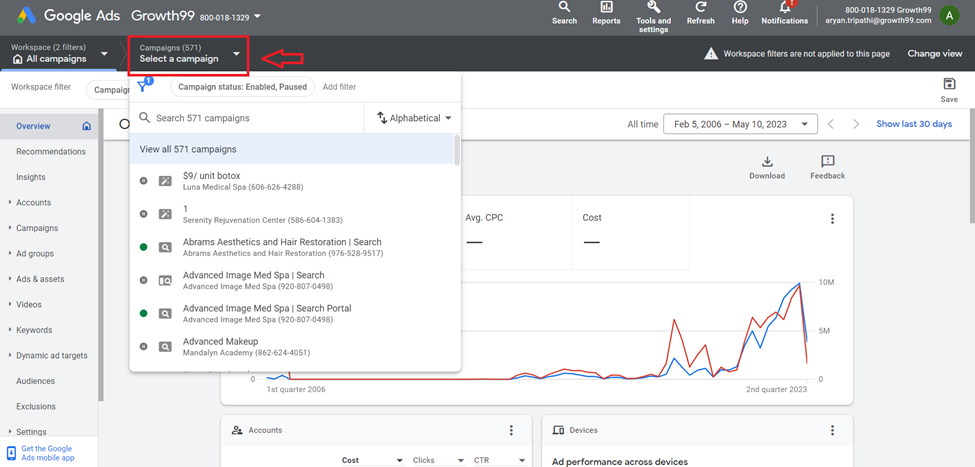Click the campaign list scrollbar
Image resolution: width=975 pixels, height=467 pixels.
tap(458, 150)
